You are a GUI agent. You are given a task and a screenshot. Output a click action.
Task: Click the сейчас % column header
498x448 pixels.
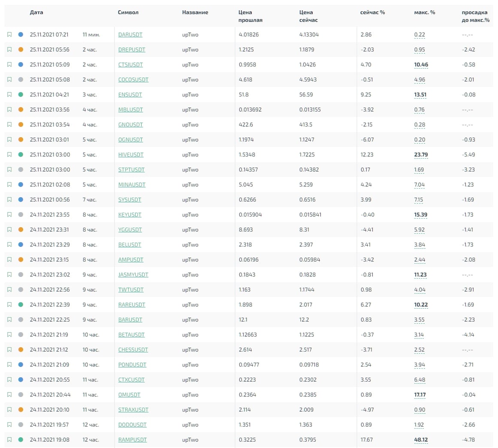373,12
